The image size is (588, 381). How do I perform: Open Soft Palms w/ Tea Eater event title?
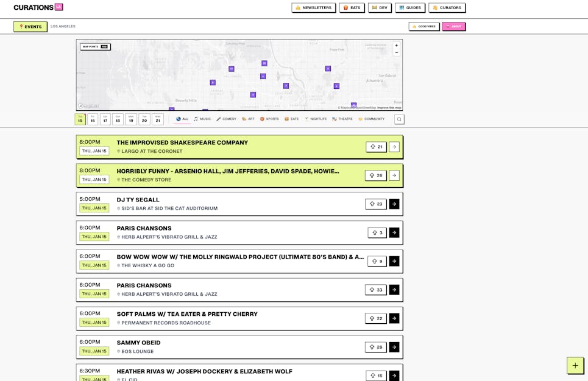pos(187,314)
